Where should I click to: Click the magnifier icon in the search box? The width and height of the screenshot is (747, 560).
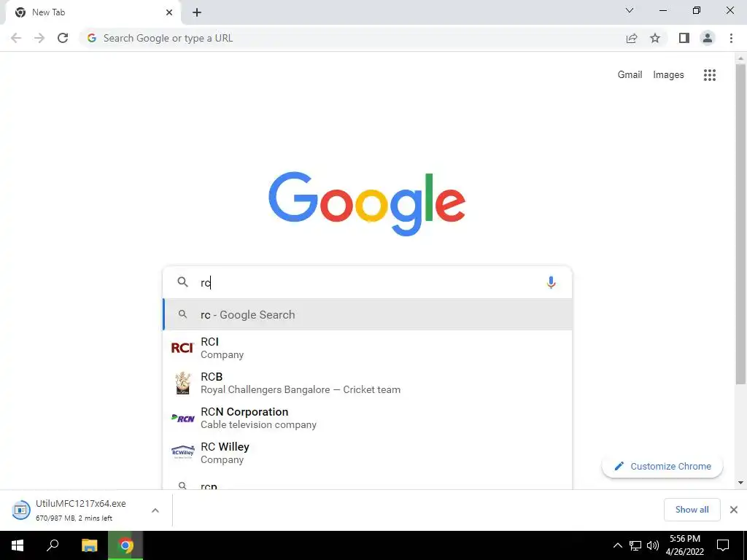(182, 282)
